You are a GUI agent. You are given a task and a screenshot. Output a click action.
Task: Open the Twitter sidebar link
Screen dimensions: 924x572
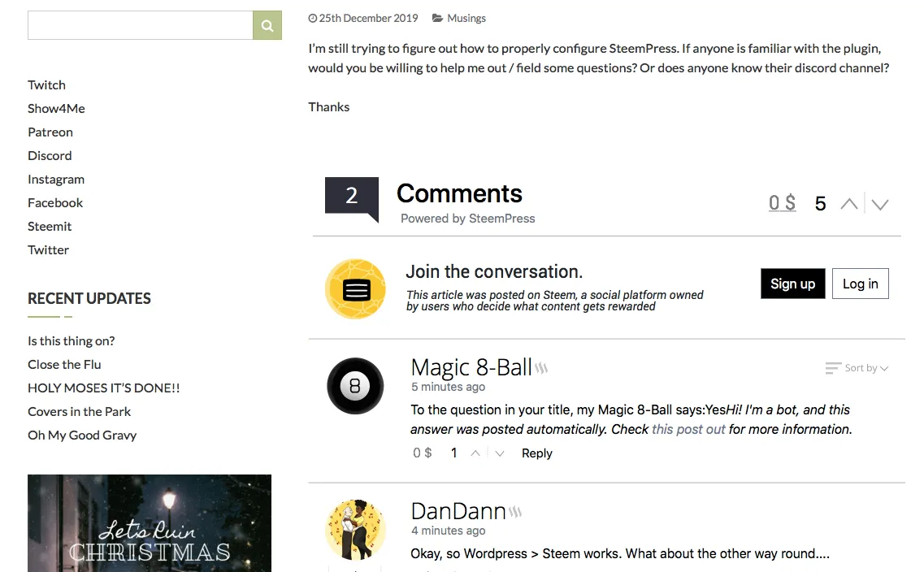tap(48, 249)
